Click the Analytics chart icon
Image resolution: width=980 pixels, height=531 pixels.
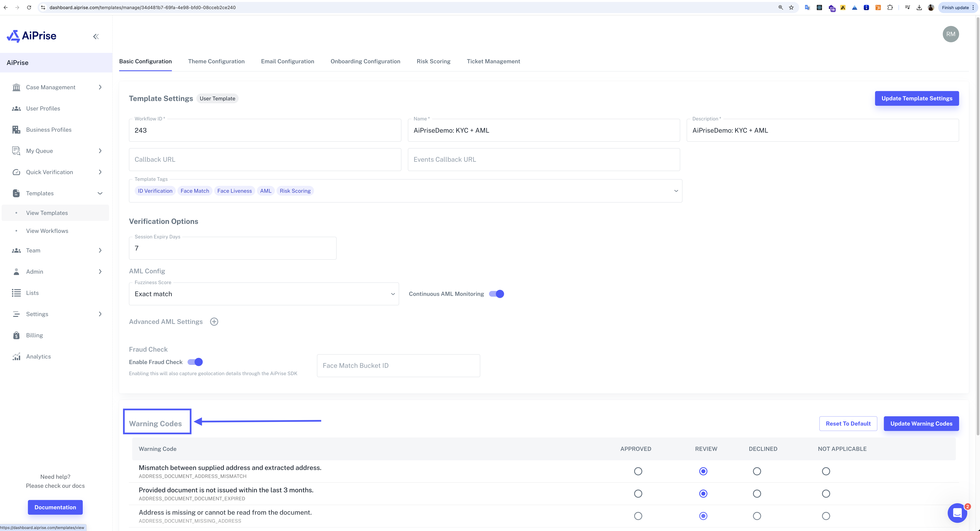click(16, 357)
